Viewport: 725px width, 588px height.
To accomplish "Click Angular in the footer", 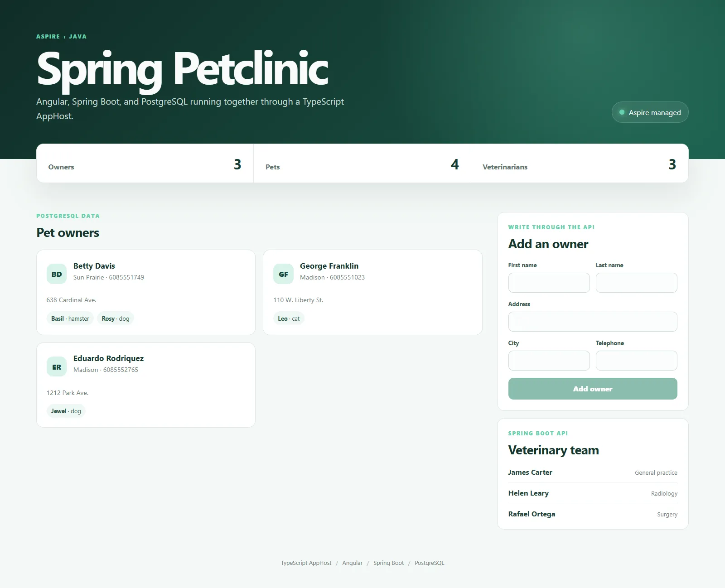I will (353, 563).
